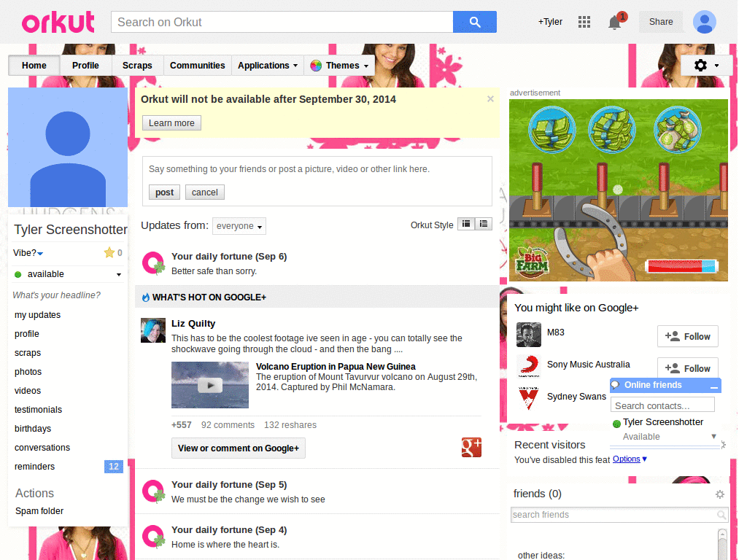
Task: Open the account avatar in header
Action: (705, 22)
